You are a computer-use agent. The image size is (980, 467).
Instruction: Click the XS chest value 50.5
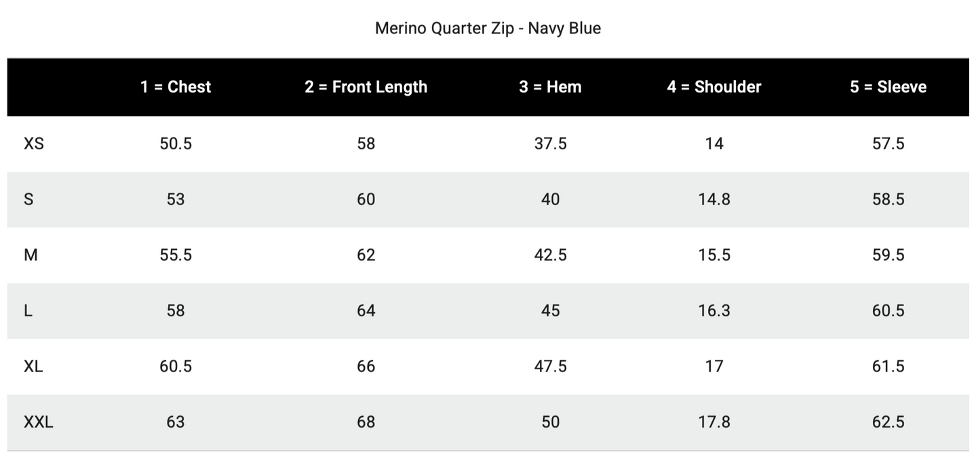coord(176,144)
